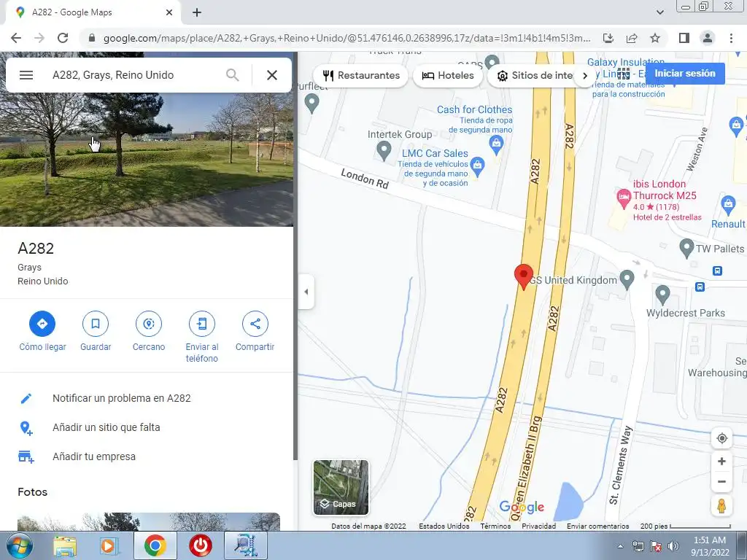Click the Street View photo of A282

click(x=146, y=160)
